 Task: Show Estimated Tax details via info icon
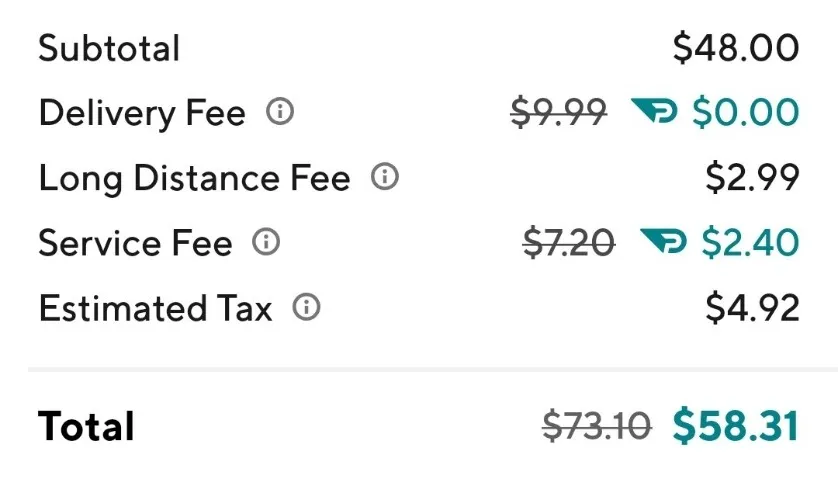pos(307,308)
